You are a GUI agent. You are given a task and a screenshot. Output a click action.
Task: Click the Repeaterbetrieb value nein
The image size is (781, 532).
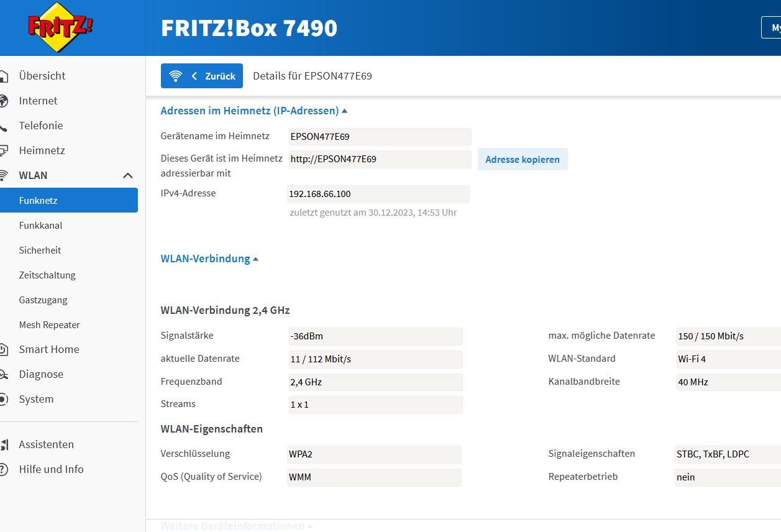[728, 477]
